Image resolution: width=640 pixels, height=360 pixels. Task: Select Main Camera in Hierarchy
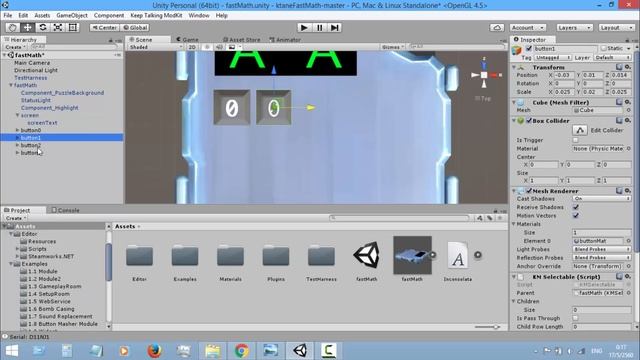pos(32,63)
